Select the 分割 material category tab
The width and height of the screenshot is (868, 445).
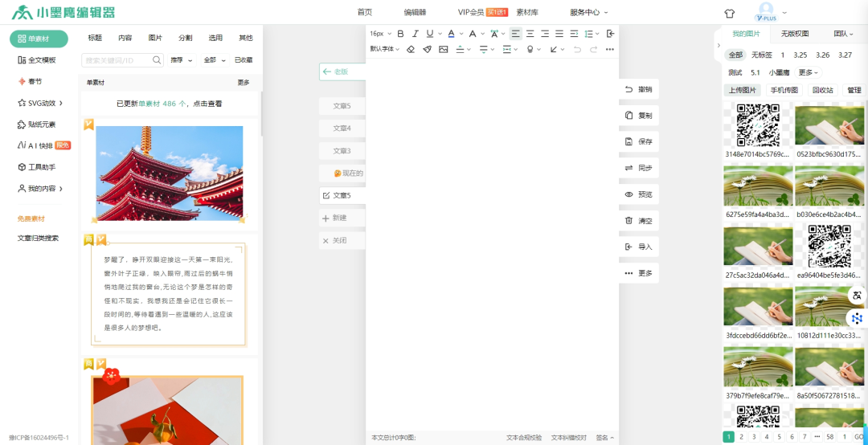(186, 39)
